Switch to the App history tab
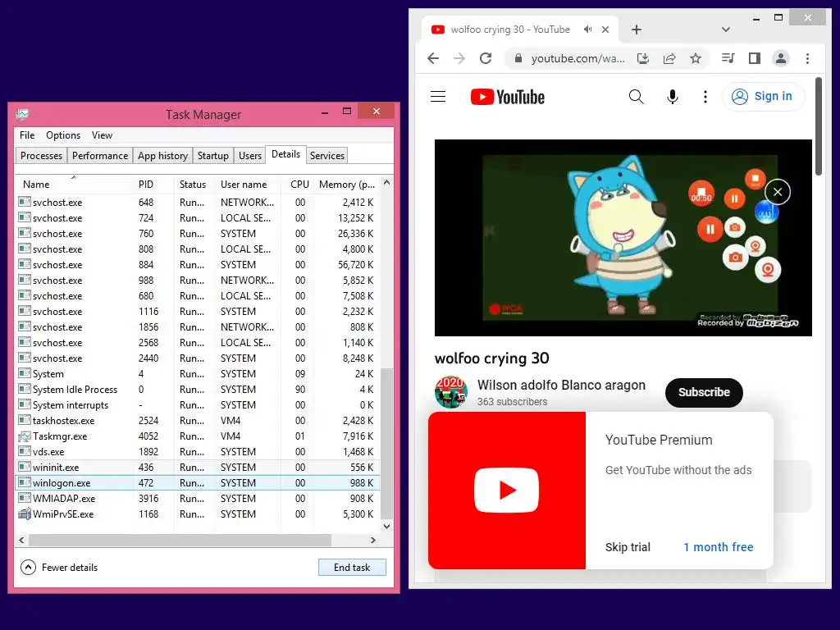Screen dimensions: 840x630 (x=163, y=155)
